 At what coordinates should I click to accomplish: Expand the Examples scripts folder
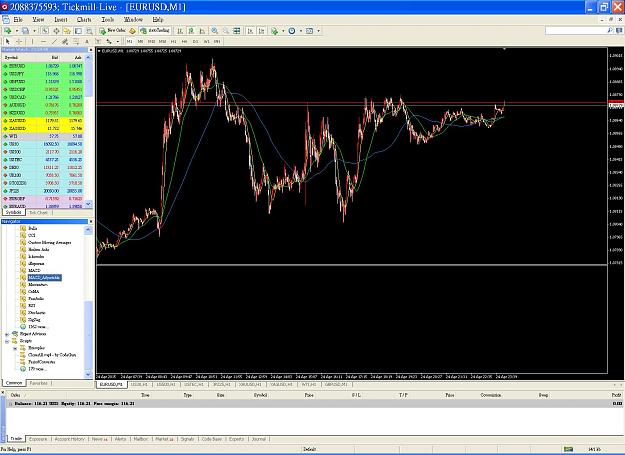tap(15, 348)
